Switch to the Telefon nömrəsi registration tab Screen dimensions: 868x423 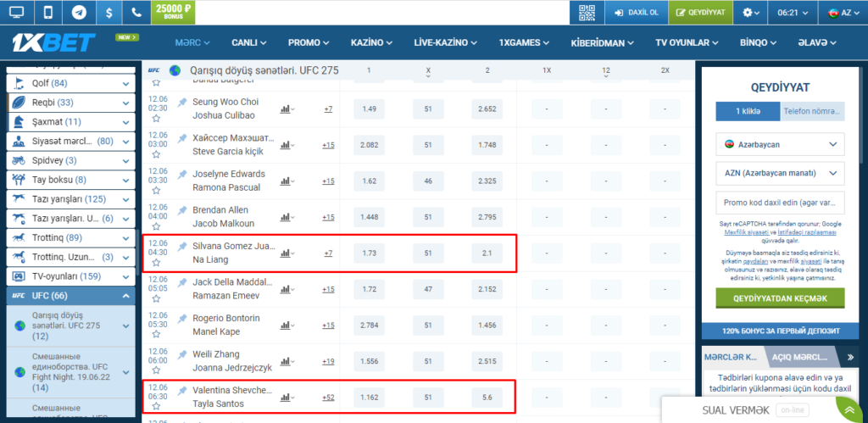(813, 111)
